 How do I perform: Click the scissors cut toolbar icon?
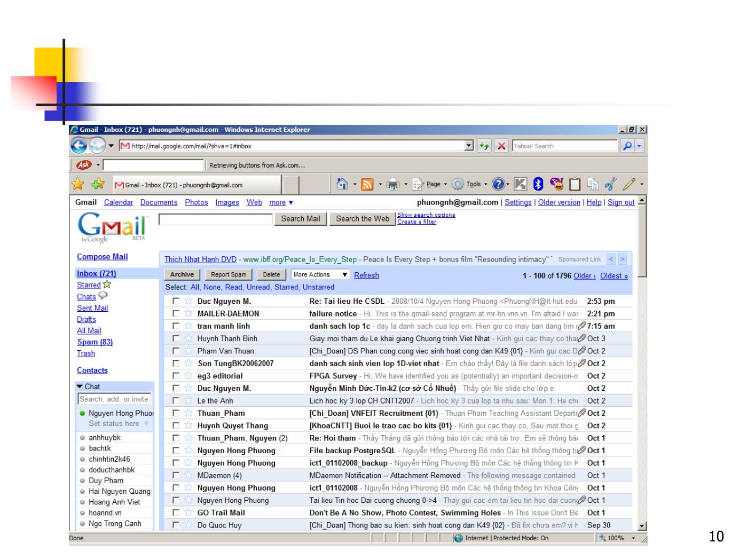[610, 184]
